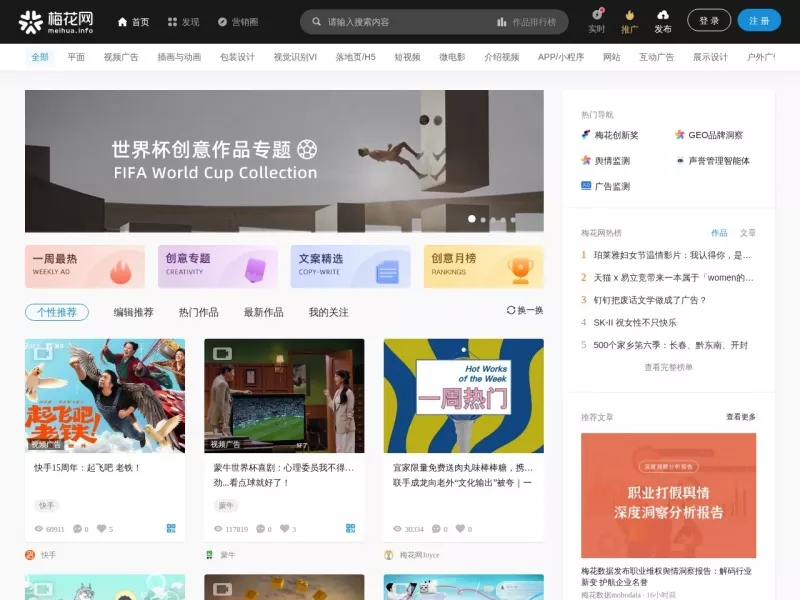800x600 pixels.
Task: Click the 梅花创新奖 icon in 热门导航
Action: 586,135
